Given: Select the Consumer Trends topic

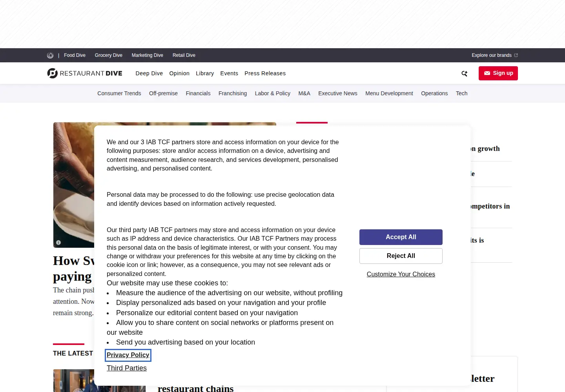Looking at the screenshot, I should pyautogui.click(x=119, y=93).
